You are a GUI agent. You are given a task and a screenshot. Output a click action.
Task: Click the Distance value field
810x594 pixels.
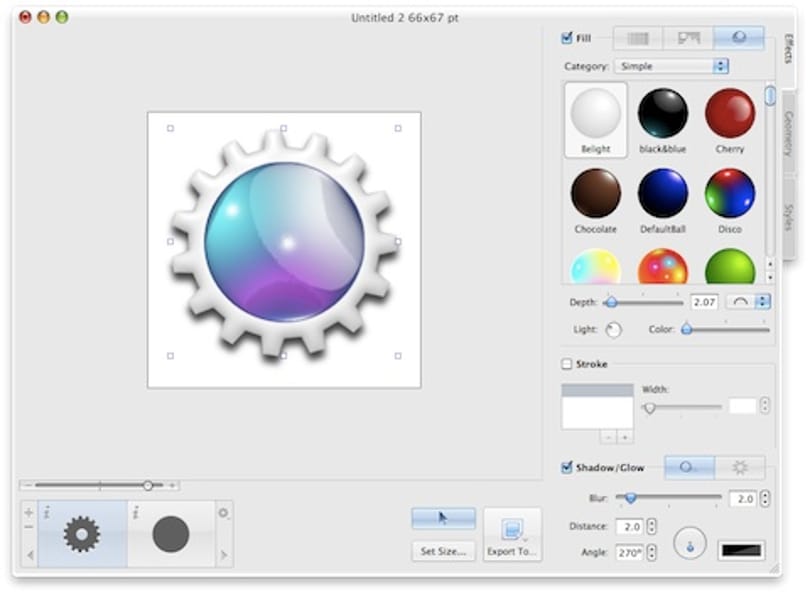pyautogui.click(x=629, y=526)
